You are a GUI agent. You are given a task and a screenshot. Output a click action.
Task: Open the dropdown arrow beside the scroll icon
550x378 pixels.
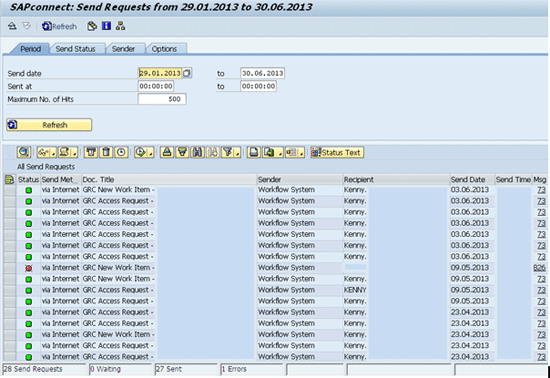click(x=74, y=153)
